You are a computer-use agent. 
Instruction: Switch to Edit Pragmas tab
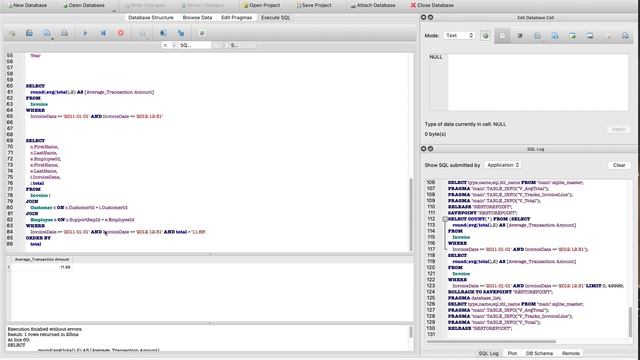click(x=236, y=18)
